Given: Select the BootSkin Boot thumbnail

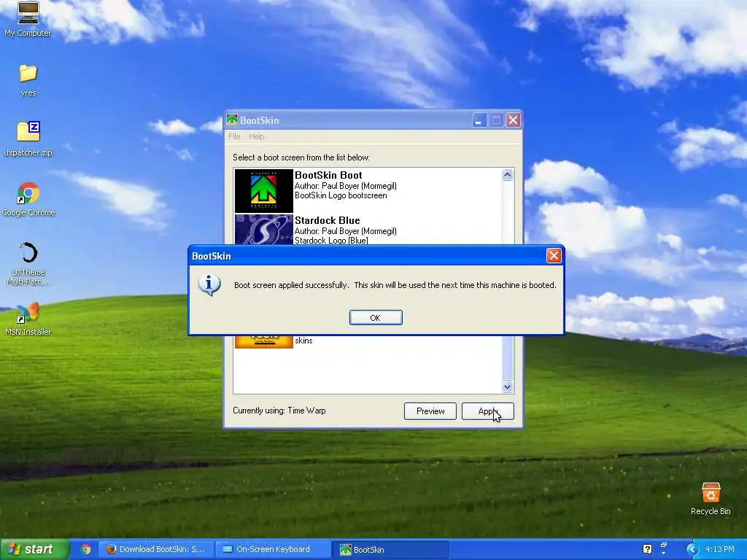Looking at the screenshot, I should [x=264, y=191].
